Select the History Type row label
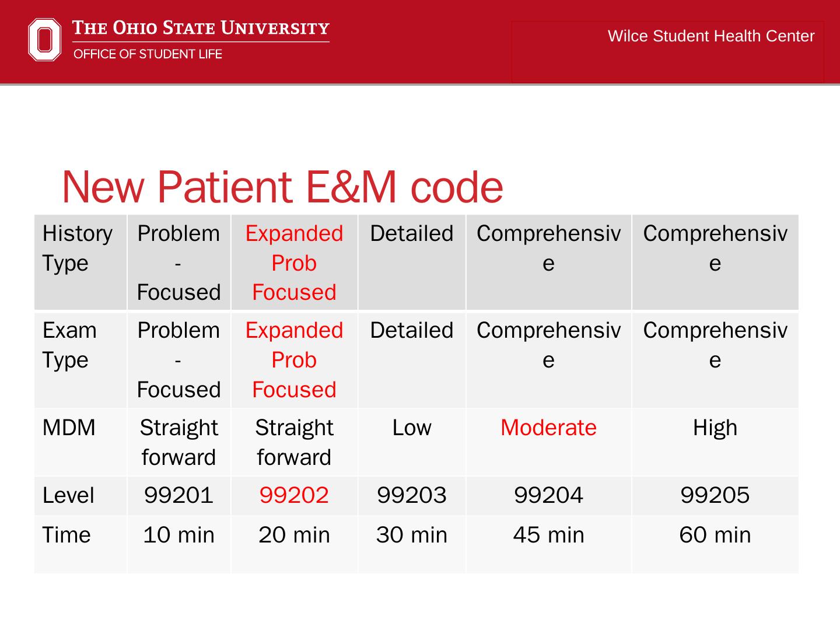840x630 pixels. [78, 248]
